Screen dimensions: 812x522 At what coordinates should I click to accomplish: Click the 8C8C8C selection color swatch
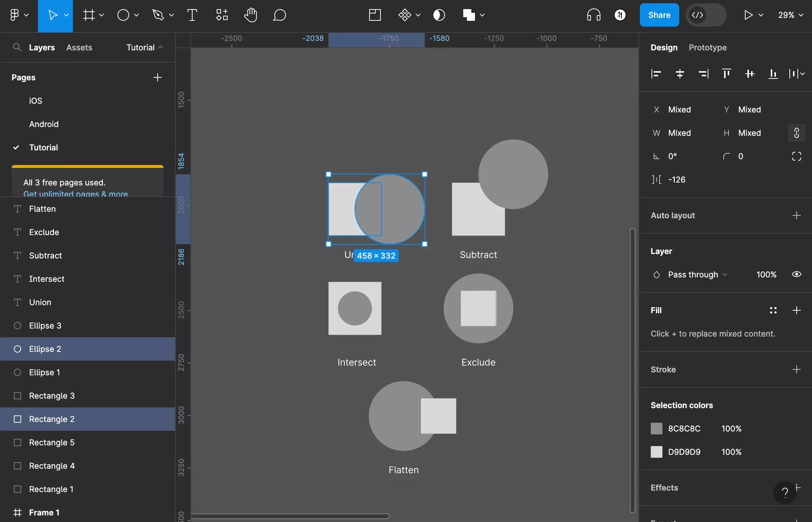click(x=656, y=429)
